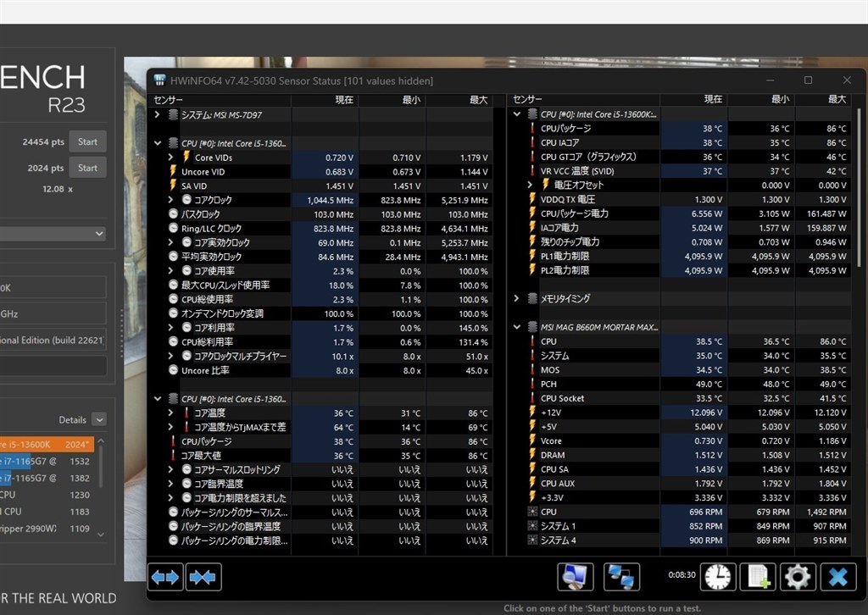
Task: Click the chip icon beside メモリタイミング
Action: 532,299
